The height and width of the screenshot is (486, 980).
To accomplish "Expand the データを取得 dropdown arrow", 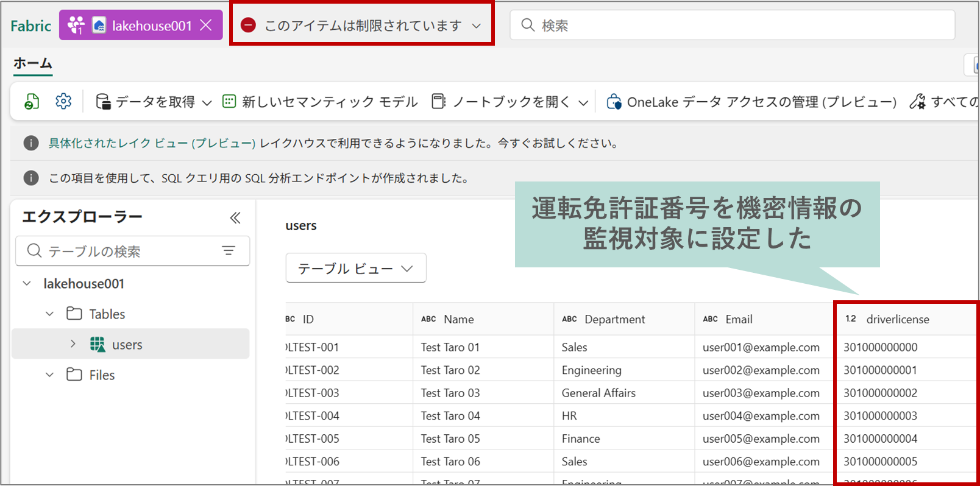I will tap(207, 102).
